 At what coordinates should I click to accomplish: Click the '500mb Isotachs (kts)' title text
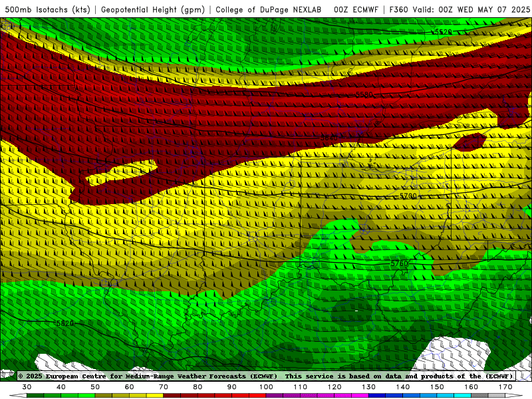click(x=47, y=9)
